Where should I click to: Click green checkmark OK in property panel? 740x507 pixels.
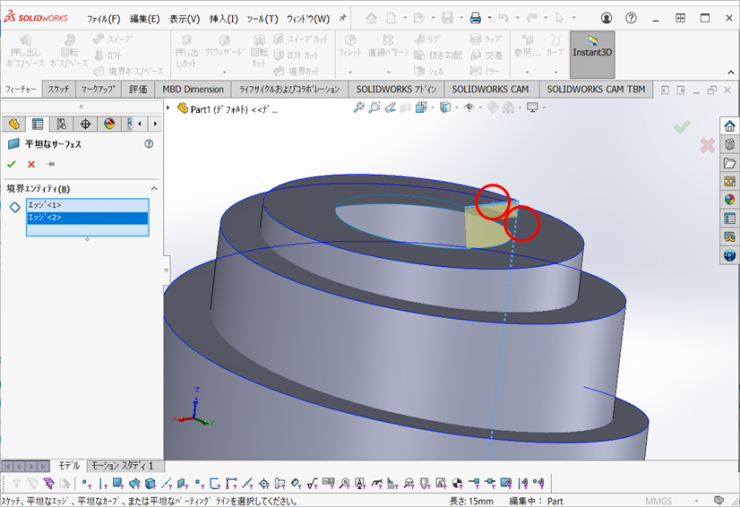(x=11, y=164)
